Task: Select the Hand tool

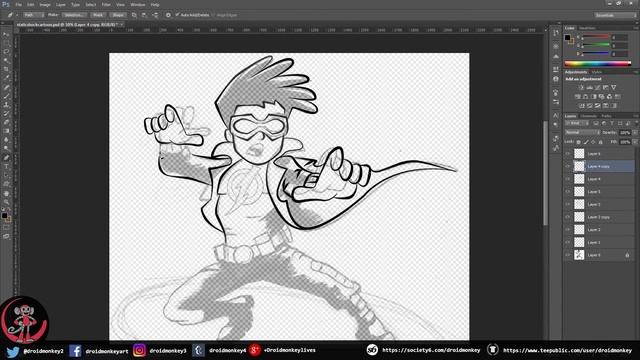Action: pos(6,193)
